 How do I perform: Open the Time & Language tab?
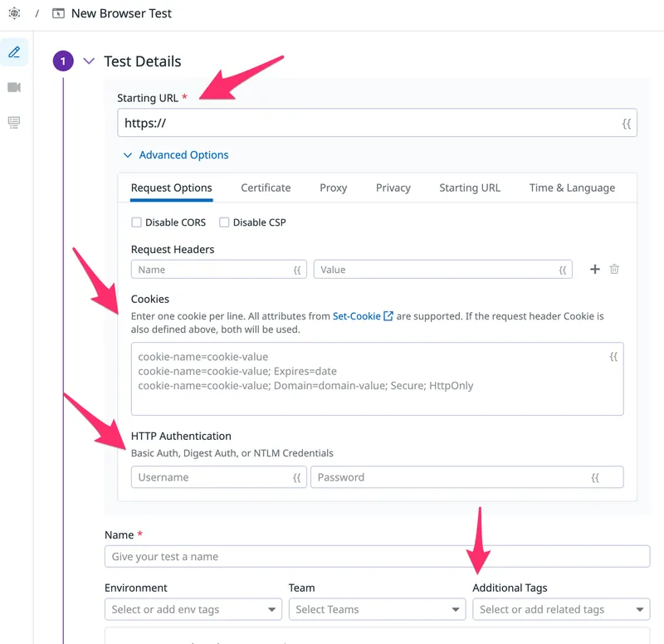[x=572, y=188]
